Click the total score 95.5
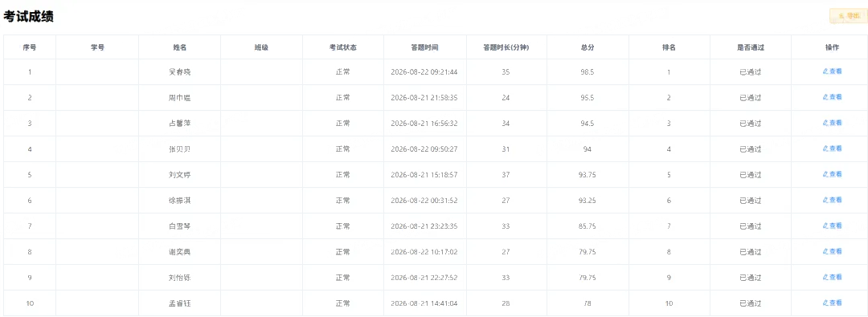The height and width of the screenshot is (317, 868). [x=588, y=97]
